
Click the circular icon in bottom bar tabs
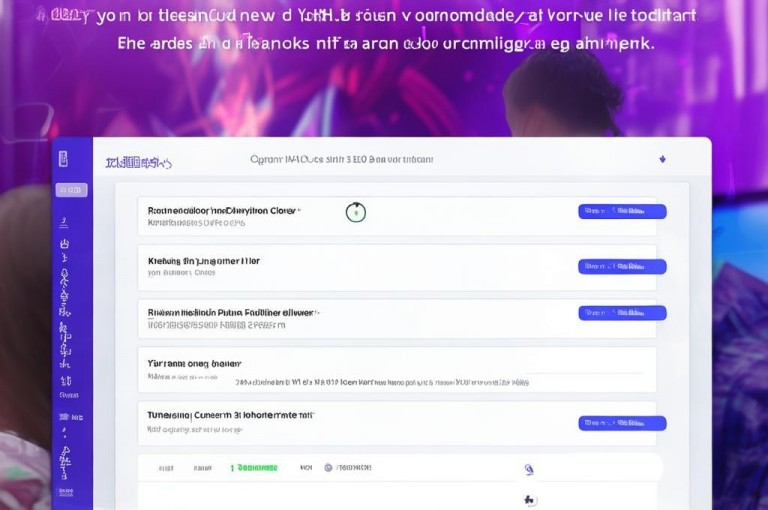[328, 468]
